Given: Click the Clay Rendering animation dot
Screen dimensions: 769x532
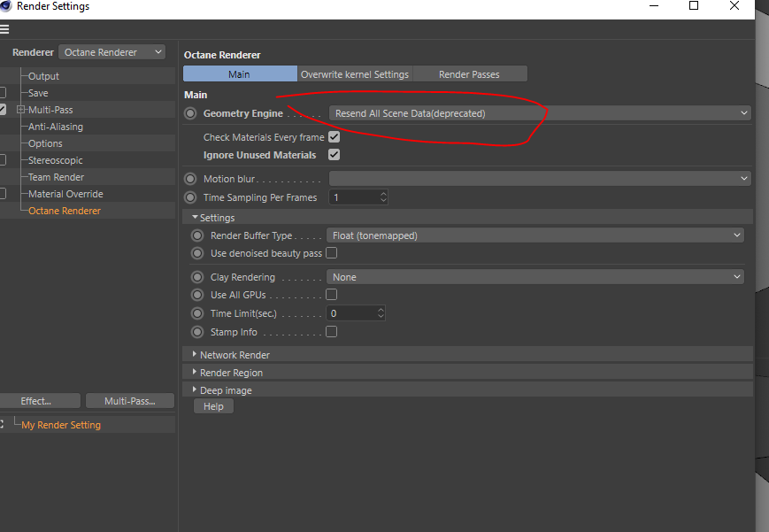Looking at the screenshot, I should 197,277.
